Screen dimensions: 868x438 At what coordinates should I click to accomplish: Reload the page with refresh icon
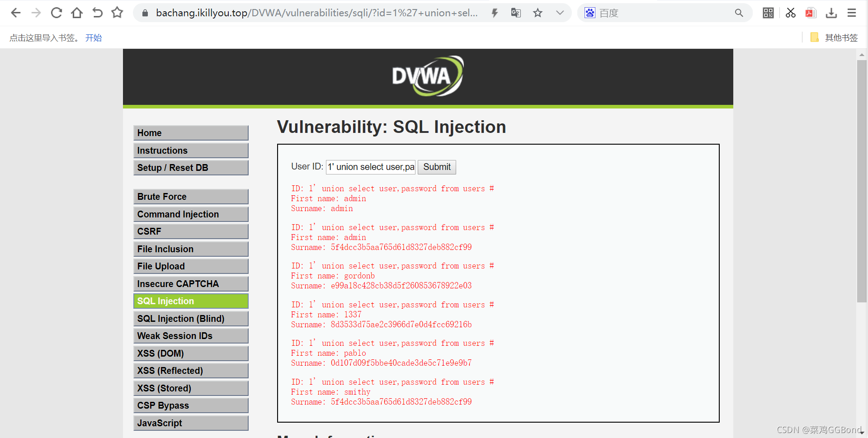click(x=57, y=13)
